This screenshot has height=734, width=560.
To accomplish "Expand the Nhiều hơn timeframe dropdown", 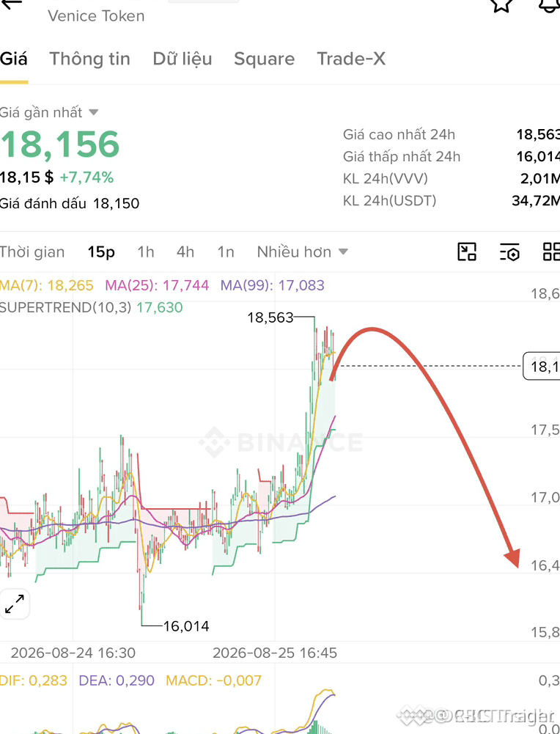I will click(x=302, y=252).
